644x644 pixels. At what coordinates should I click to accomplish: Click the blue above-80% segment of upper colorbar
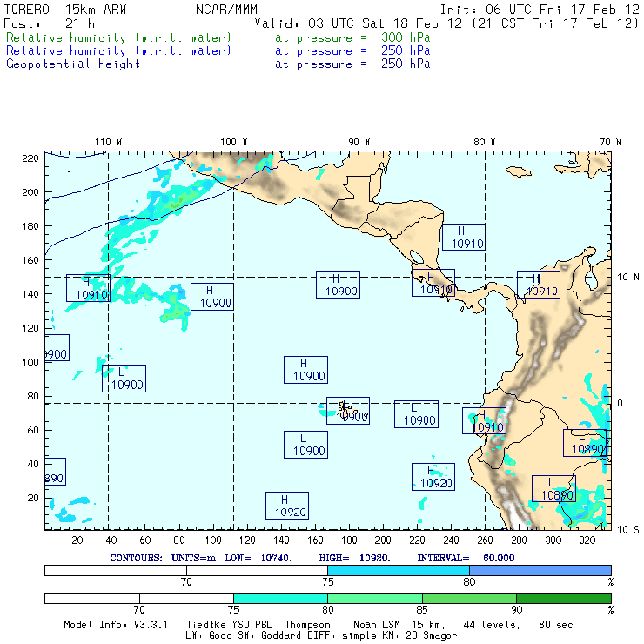(x=540, y=570)
